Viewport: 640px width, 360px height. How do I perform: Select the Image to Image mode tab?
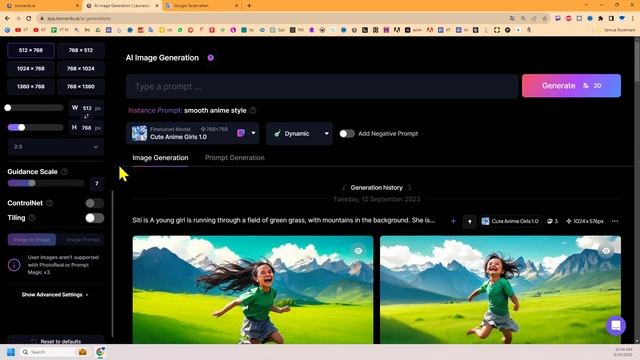32,240
